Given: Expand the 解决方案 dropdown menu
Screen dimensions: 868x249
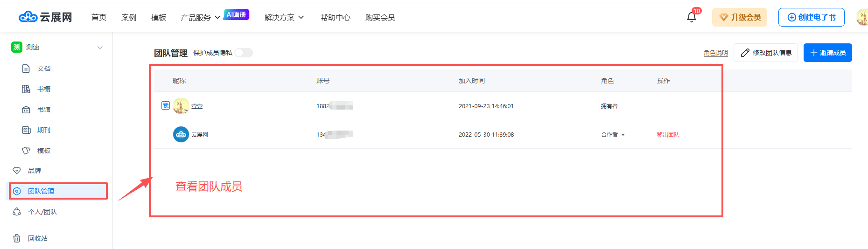Looking at the screenshot, I should click(x=284, y=18).
